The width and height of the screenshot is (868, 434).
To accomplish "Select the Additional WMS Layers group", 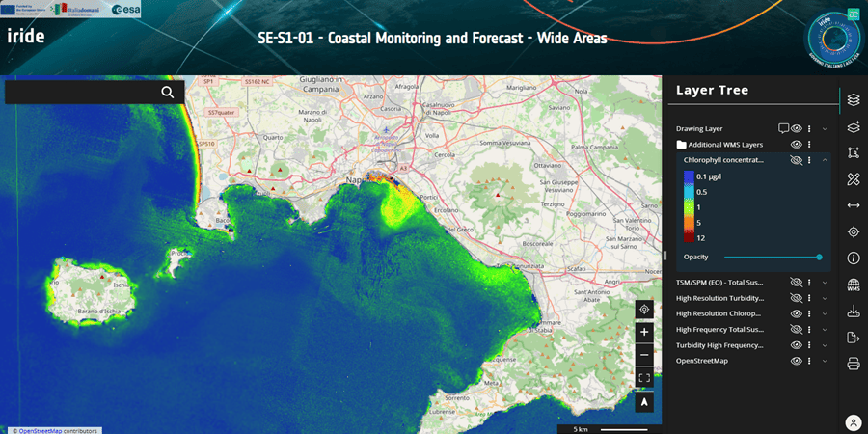I will click(725, 145).
